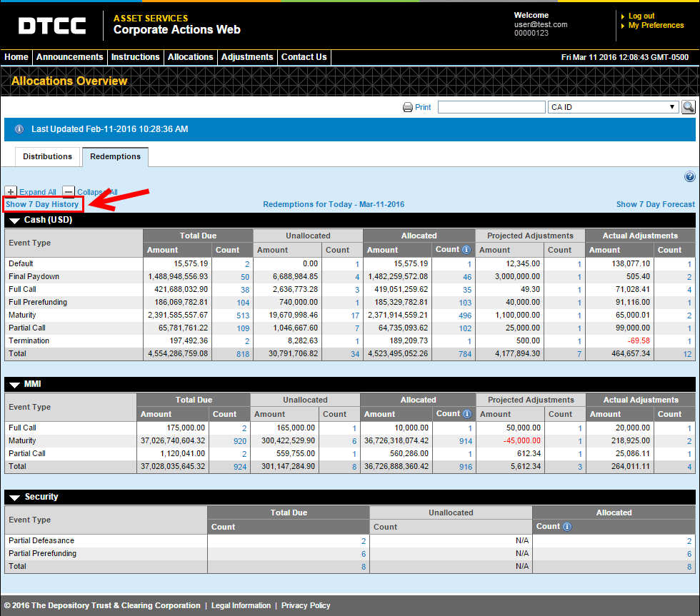Click the minus icon for Collapse All
Screen dimensions: 700x616
(68, 192)
